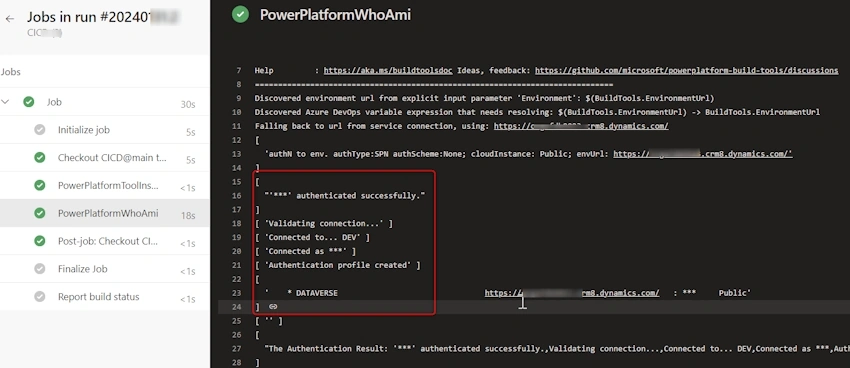Click the green check icon of PowerPlatformToolIns...

pos(40,185)
